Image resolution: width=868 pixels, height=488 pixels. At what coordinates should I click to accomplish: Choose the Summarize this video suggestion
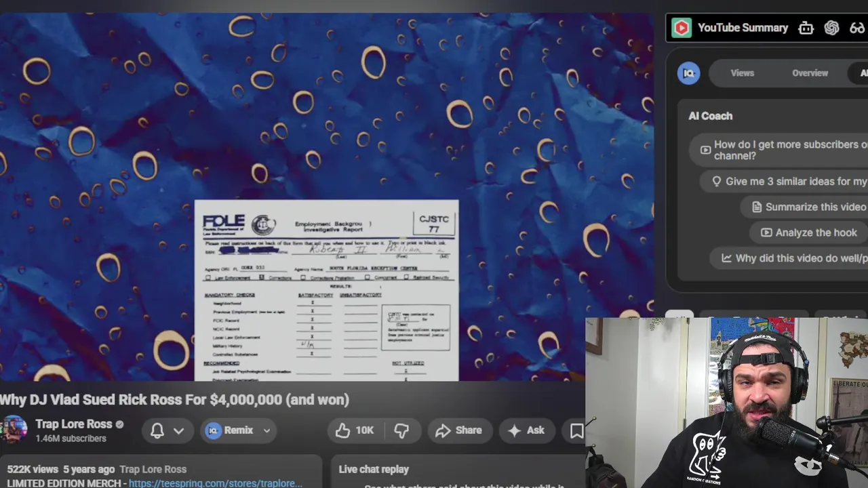[x=805, y=207]
